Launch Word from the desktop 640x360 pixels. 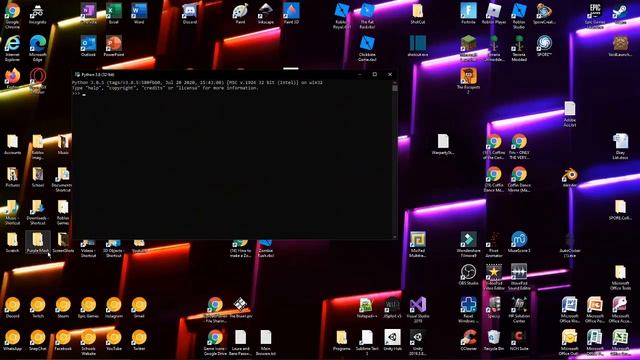[139, 13]
